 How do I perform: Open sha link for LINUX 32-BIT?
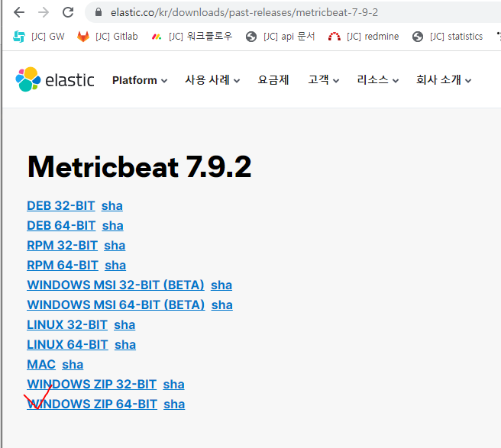pyautogui.click(x=124, y=325)
